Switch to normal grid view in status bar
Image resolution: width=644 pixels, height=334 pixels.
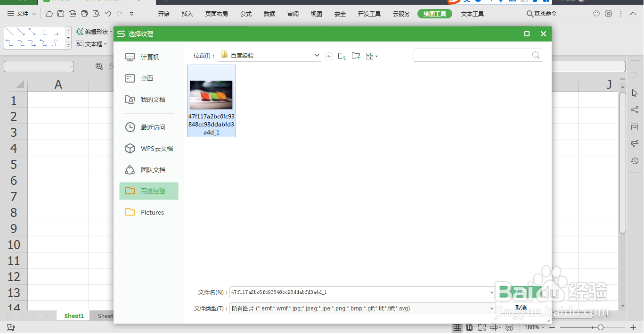point(457,327)
